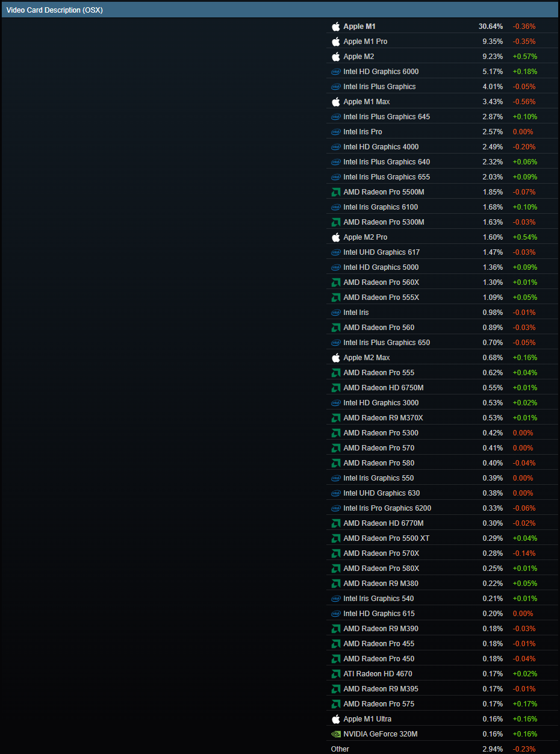
Task: Click the Other row label
Action: pyautogui.click(x=340, y=749)
